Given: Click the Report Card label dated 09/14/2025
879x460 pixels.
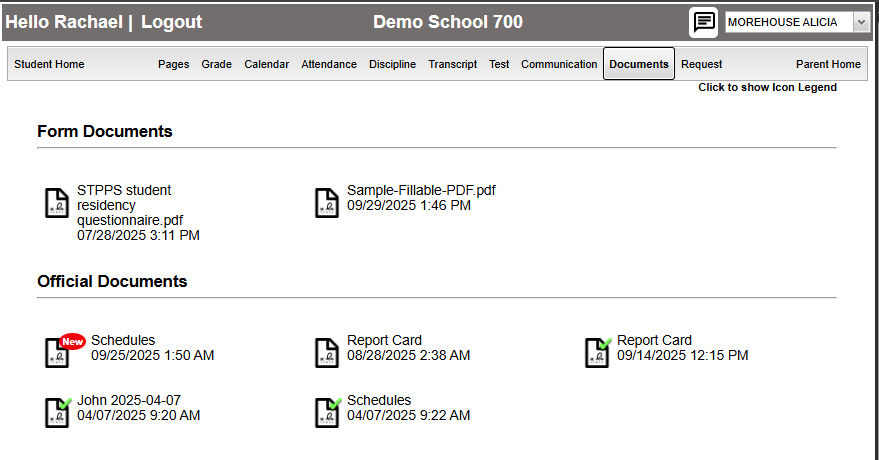Looking at the screenshot, I should 654,340.
